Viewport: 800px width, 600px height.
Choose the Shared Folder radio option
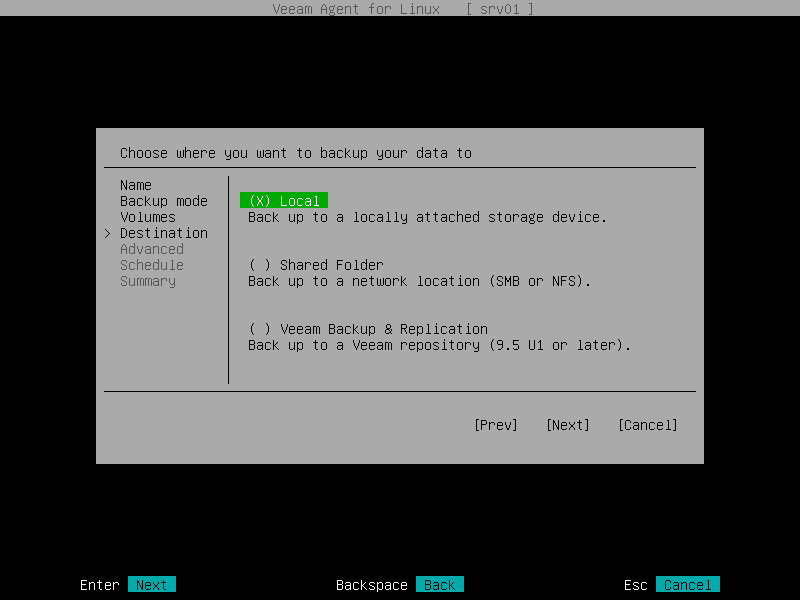tap(316, 265)
